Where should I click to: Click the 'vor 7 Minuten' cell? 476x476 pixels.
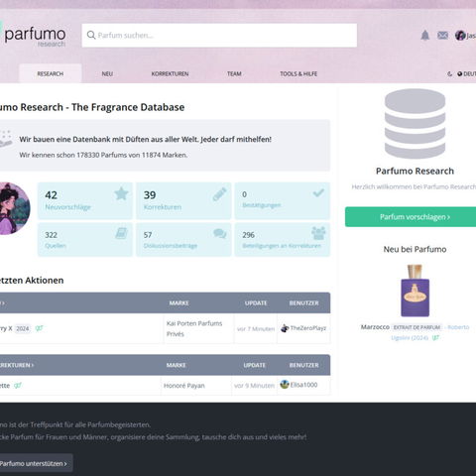256,329
